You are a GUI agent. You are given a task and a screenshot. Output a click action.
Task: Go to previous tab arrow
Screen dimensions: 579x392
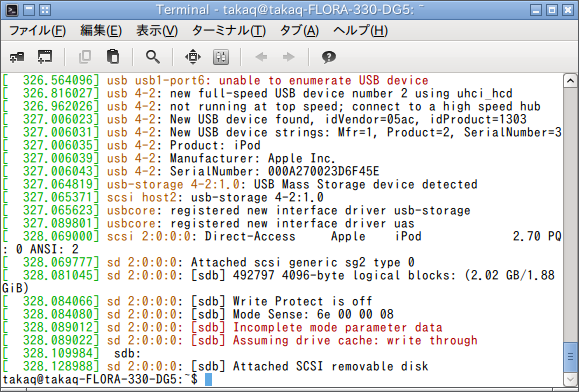click(x=261, y=57)
